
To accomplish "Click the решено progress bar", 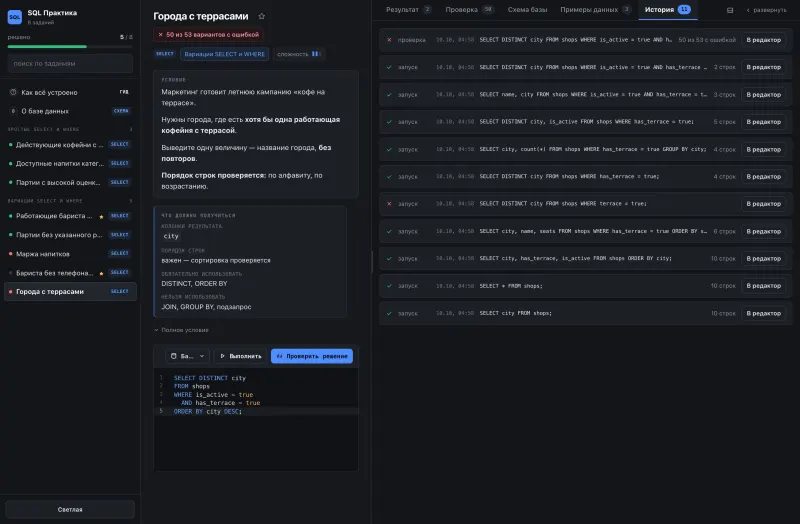I will tap(70, 46).
